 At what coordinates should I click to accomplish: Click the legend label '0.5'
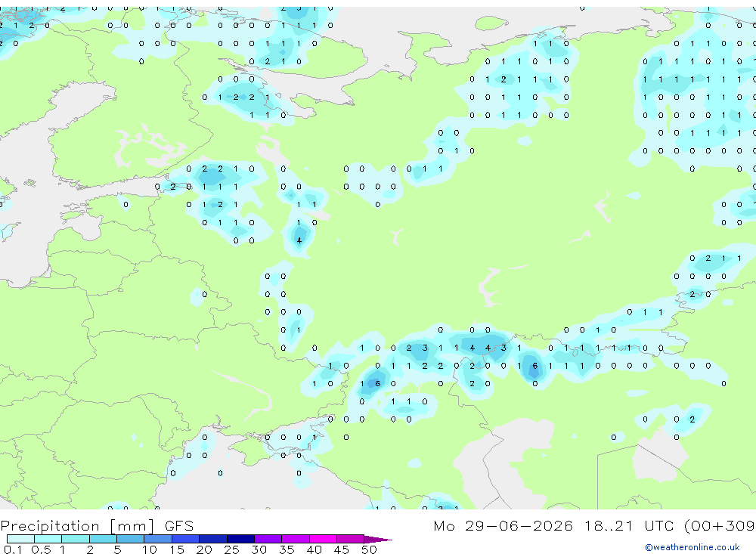[41, 549]
